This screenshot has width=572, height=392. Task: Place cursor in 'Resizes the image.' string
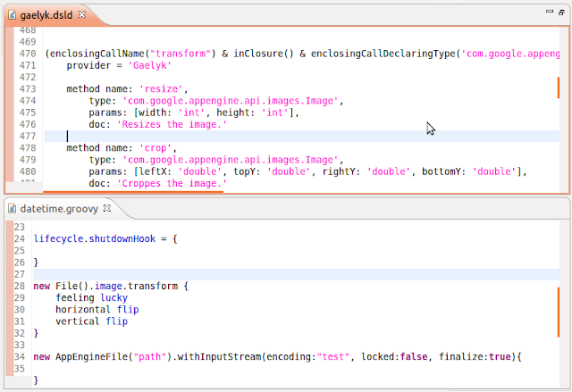point(172,125)
